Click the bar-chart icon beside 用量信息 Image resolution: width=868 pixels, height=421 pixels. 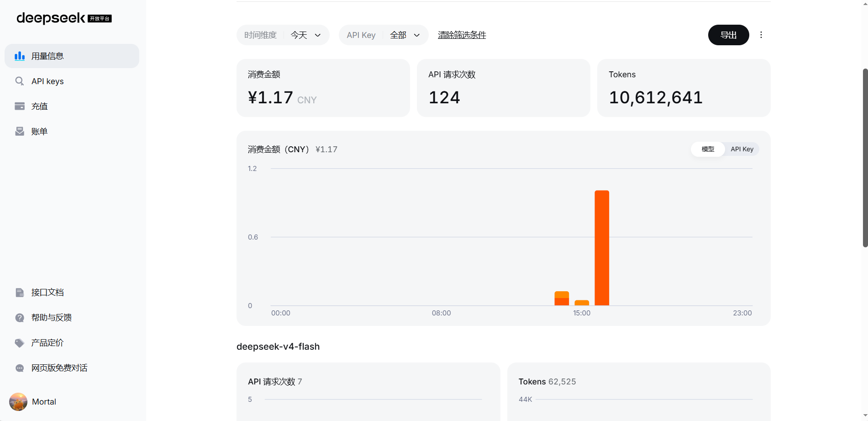20,56
